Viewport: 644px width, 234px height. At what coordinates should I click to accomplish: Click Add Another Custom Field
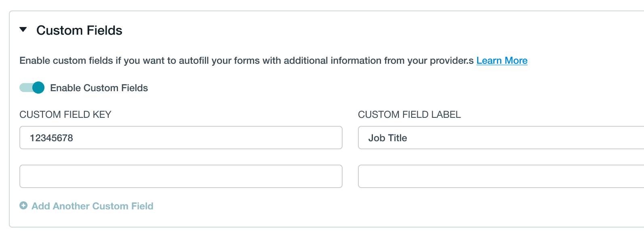pyautogui.click(x=93, y=206)
